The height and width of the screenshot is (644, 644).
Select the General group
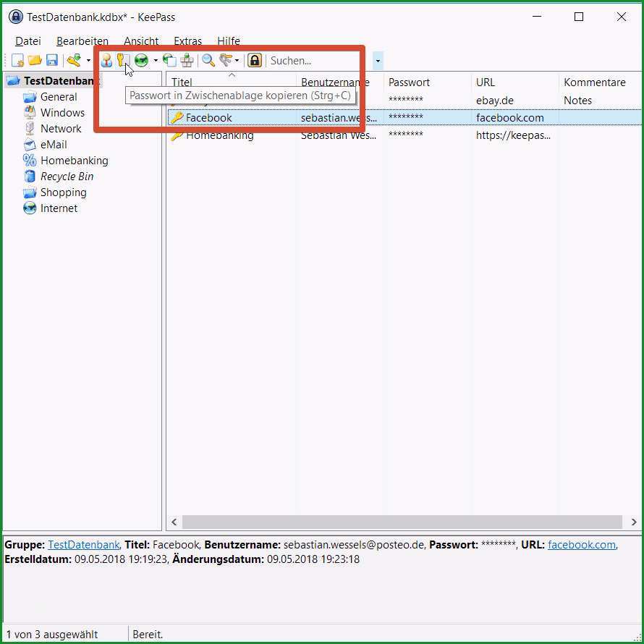tap(59, 97)
